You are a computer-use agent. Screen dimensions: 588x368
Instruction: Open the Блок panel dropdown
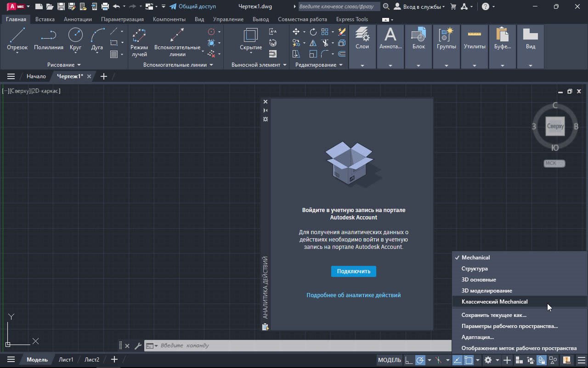(x=418, y=65)
